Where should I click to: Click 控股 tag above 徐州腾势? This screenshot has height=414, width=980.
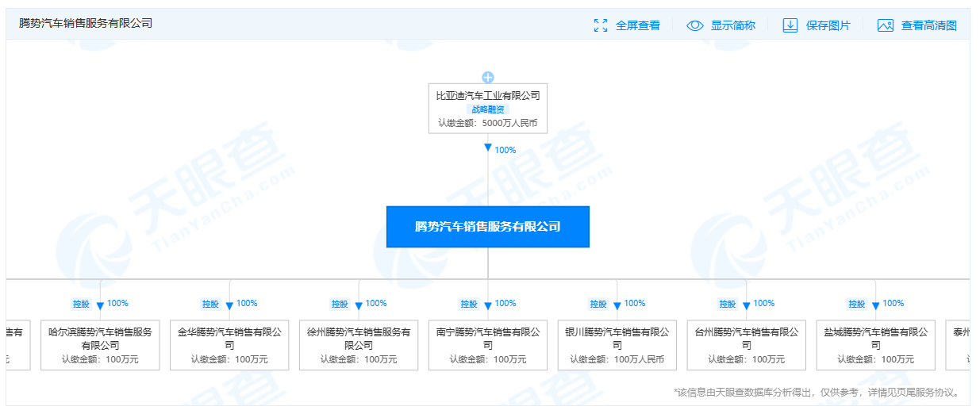(x=340, y=304)
